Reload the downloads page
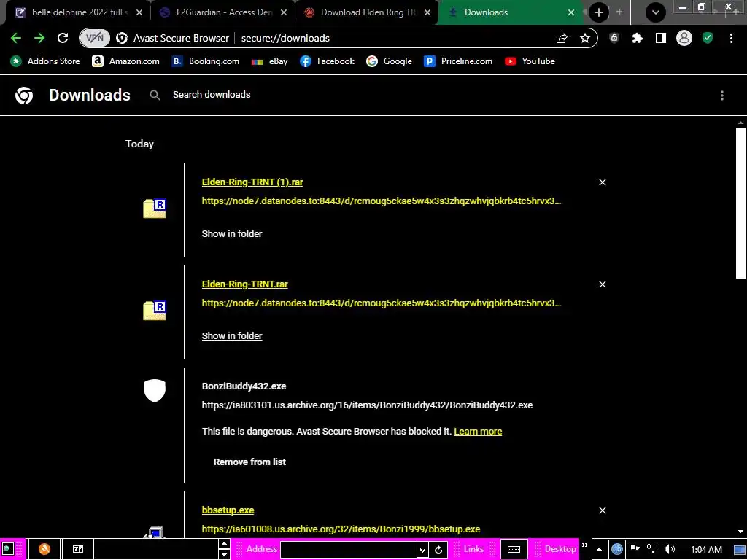Screen dimensions: 747x560 (63, 38)
